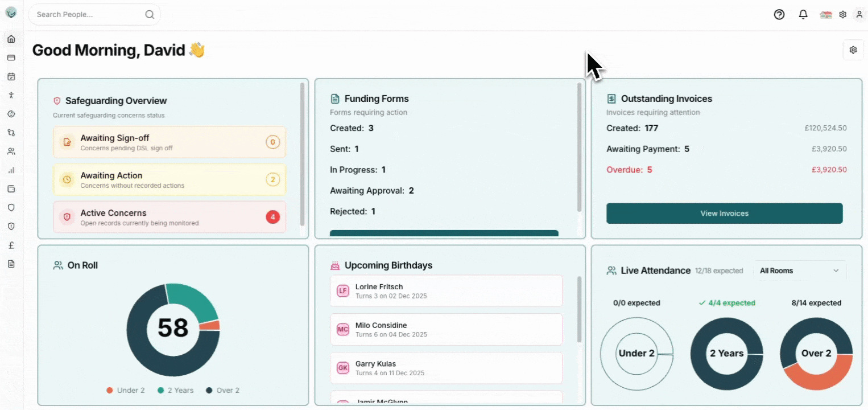The image size is (868, 410).
Task: Select the plain shield sidebar icon
Action: [x=11, y=207]
